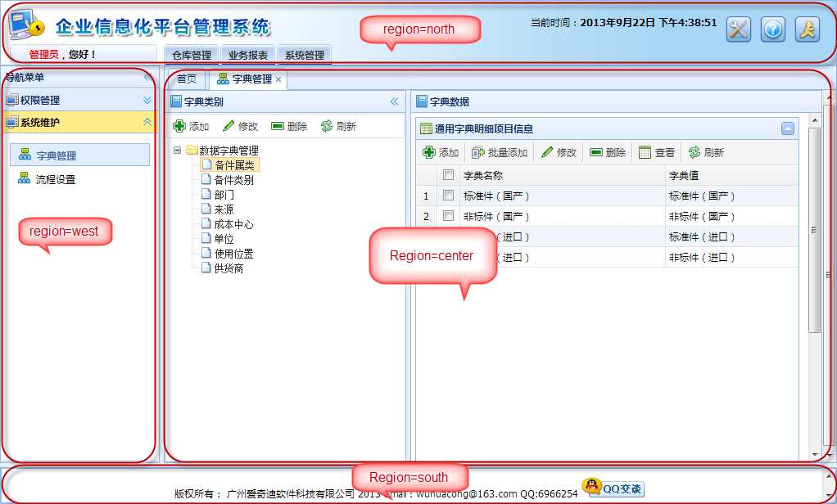Click the yellow person logout icon
The image size is (837, 504).
[808, 29]
